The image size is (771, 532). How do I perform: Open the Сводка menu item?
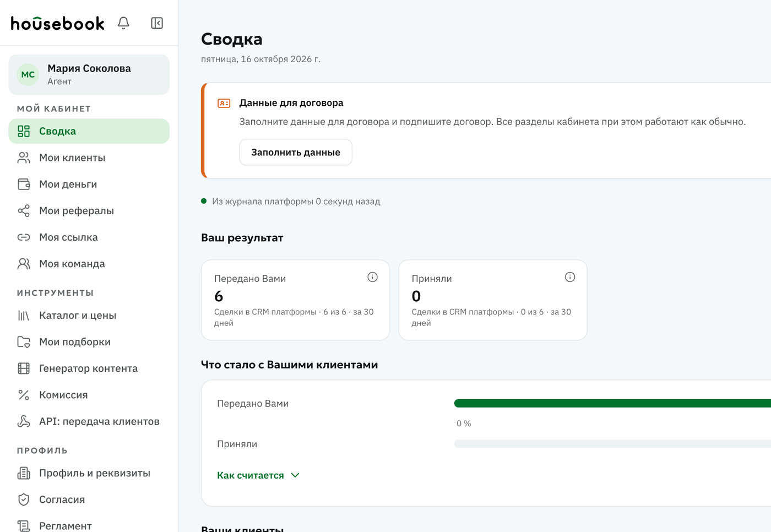(x=89, y=131)
